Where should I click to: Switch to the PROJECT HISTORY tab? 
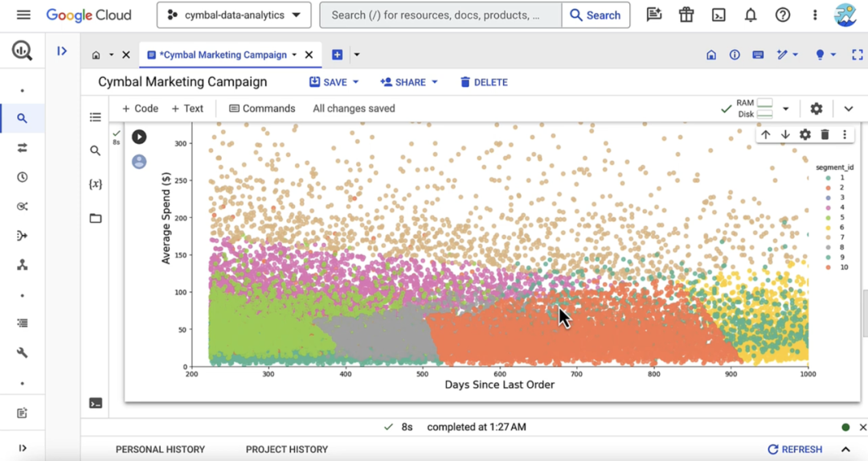(287, 450)
